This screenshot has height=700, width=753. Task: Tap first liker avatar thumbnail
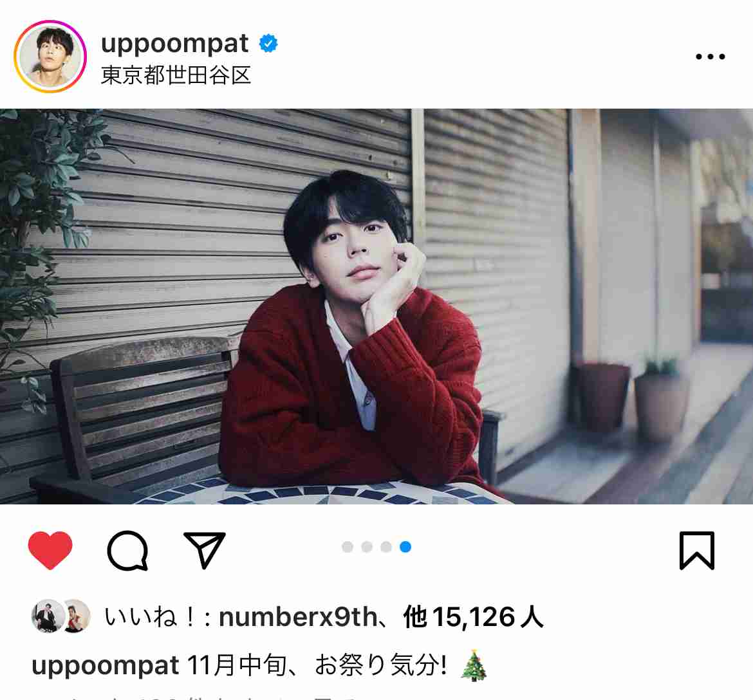click(48, 616)
